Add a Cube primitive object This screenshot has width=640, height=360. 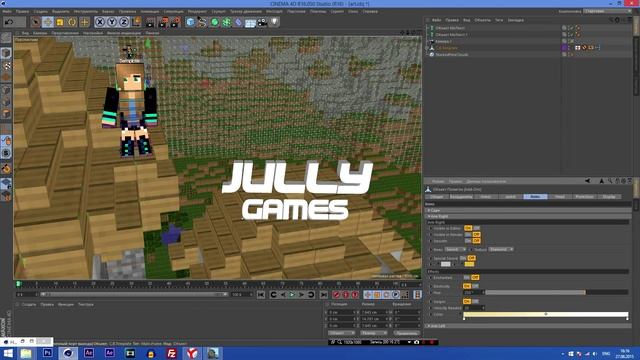click(x=190, y=22)
